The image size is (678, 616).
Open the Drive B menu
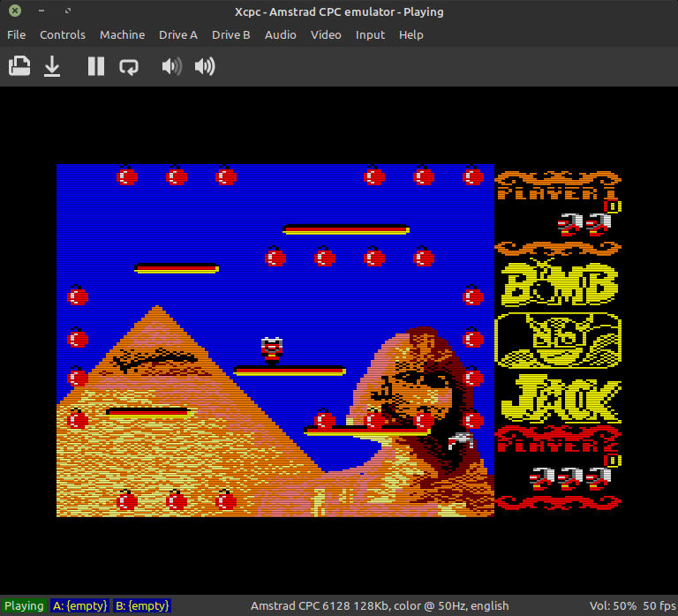coord(231,34)
